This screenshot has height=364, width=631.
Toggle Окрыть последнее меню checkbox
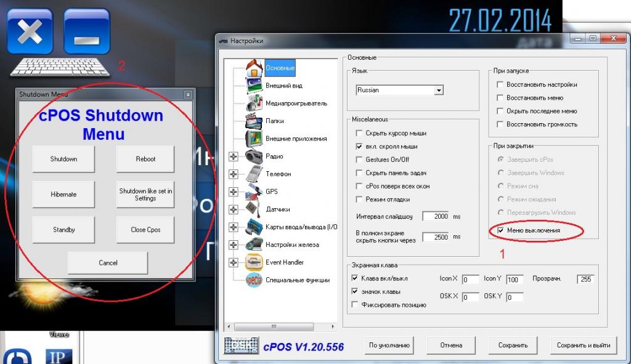pyautogui.click(x=500, y=111)
